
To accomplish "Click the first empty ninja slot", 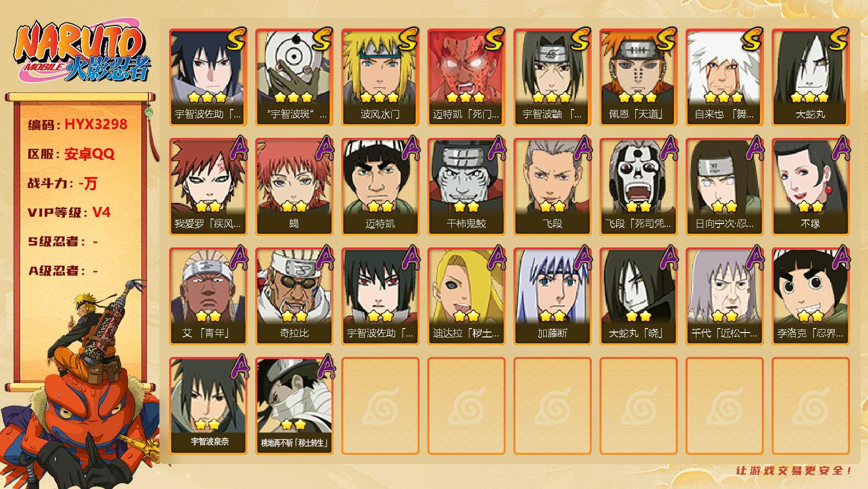I will point(380,406).
